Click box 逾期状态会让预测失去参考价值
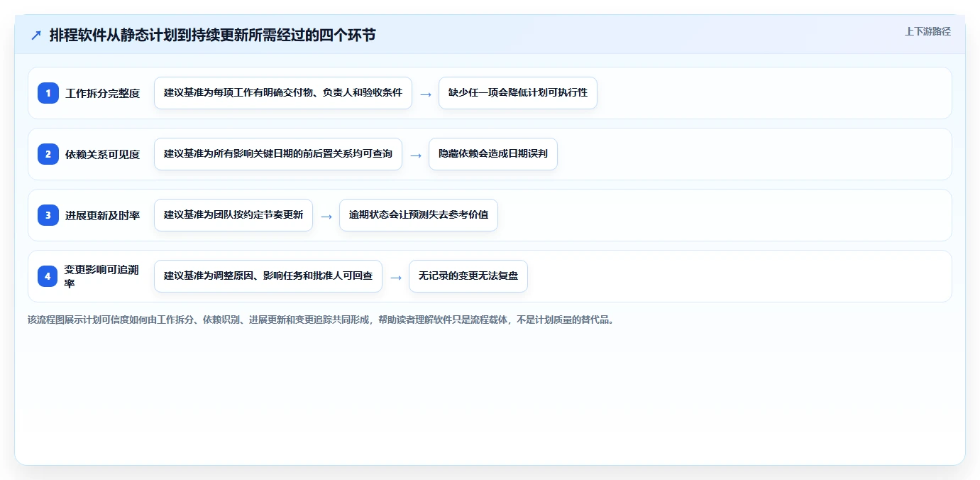The width and height of the screenshot is (980, 480). (x=419, y=215)
